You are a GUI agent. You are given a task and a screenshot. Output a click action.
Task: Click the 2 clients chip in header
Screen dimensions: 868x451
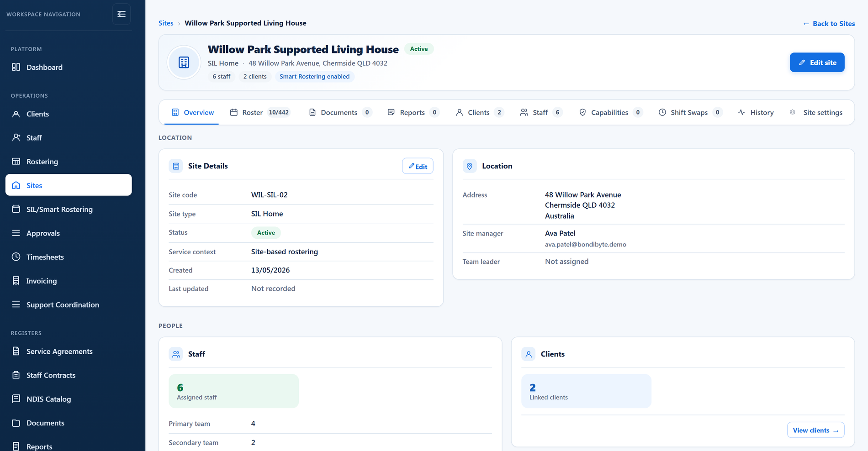[255, 76]
